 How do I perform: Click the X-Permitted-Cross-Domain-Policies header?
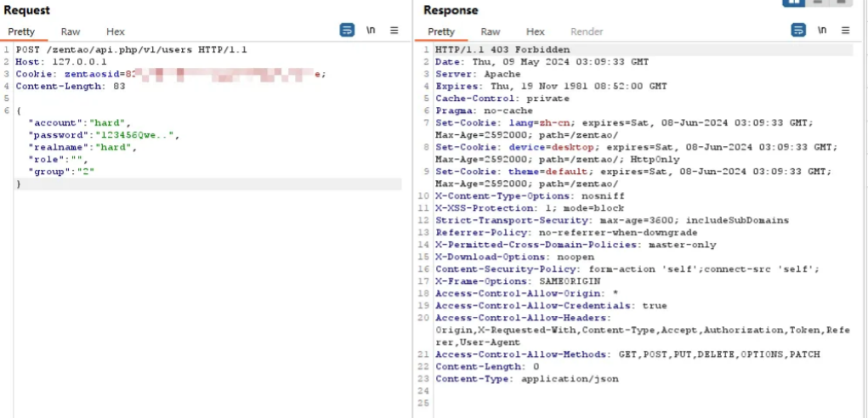(x=576, y=245)
